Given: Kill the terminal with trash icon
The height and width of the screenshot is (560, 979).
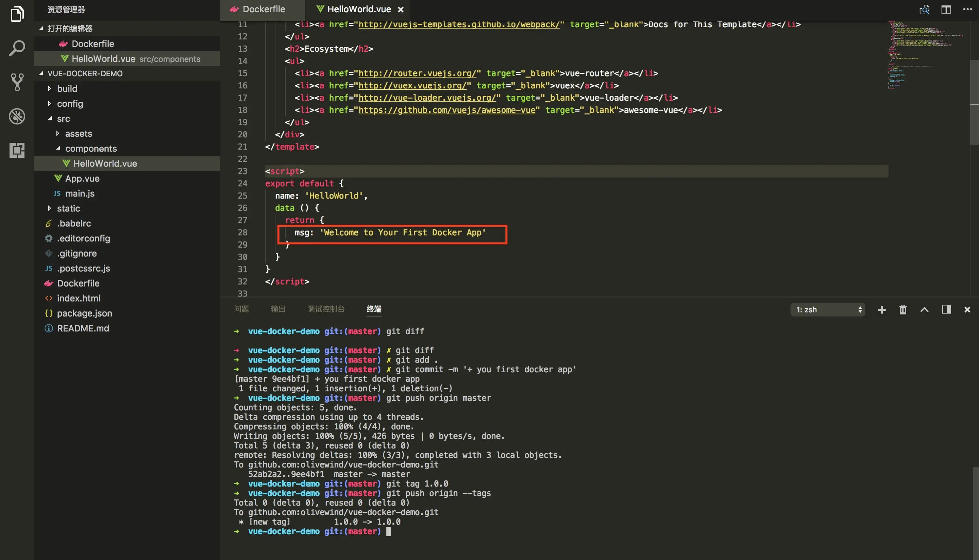Looking at the screenshot, I should click(903, 310).
